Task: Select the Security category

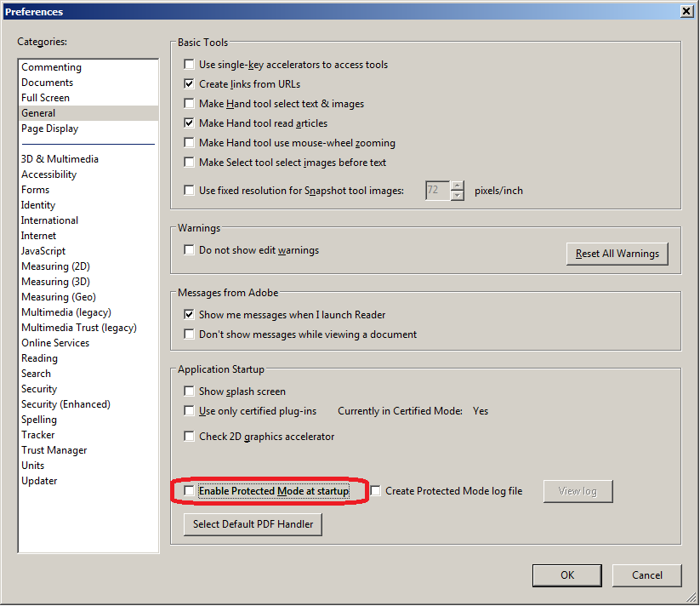Action: pos(88,389)
